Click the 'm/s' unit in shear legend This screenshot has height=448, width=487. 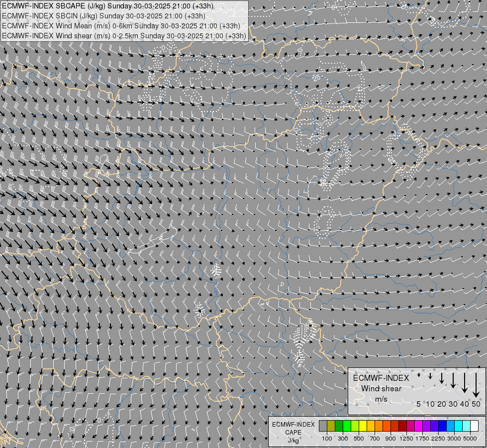coord(381,399)
